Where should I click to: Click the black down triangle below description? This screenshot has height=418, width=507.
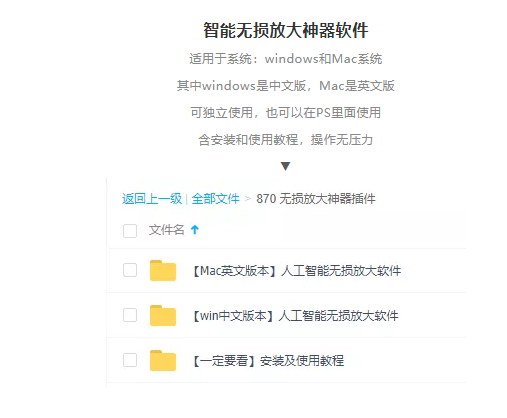(285, 166)
